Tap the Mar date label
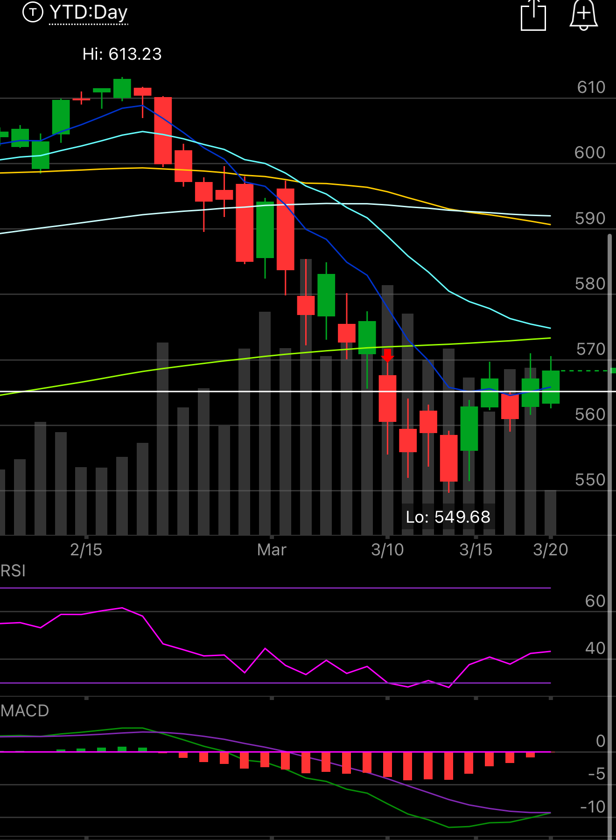The height and width of the screenshot is (840, 616). coord(272,550)
